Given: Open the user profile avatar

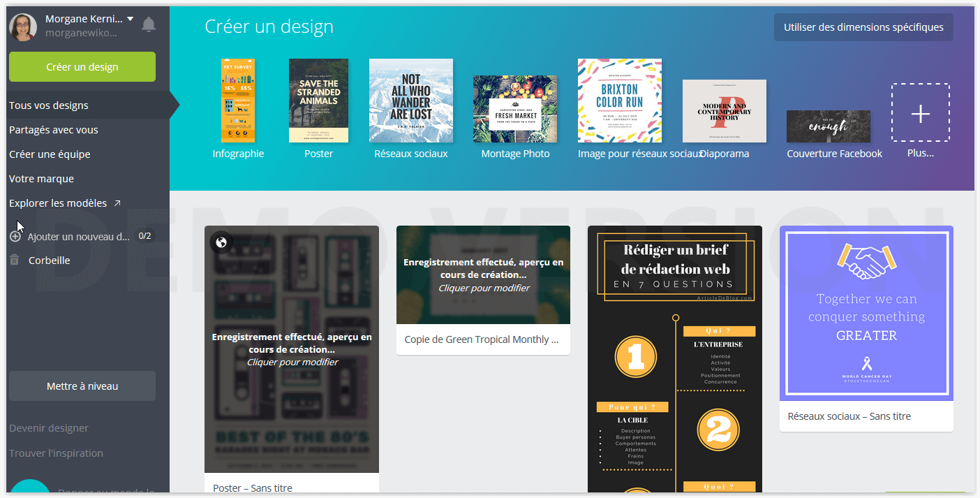Looking at the screenshot, I should [x=23, y=27].
